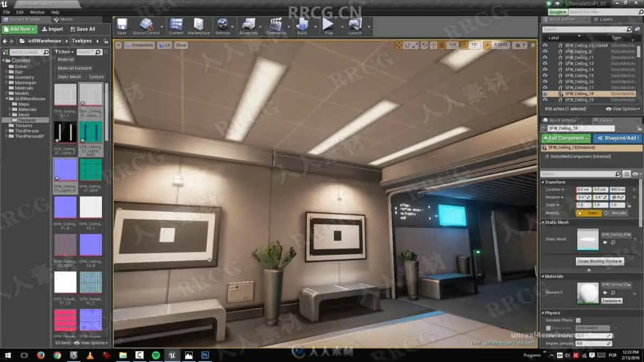The image size is (644, 362).
Task: Open the Filters dropdown in Content Browser
Action: tap(63, 52)
